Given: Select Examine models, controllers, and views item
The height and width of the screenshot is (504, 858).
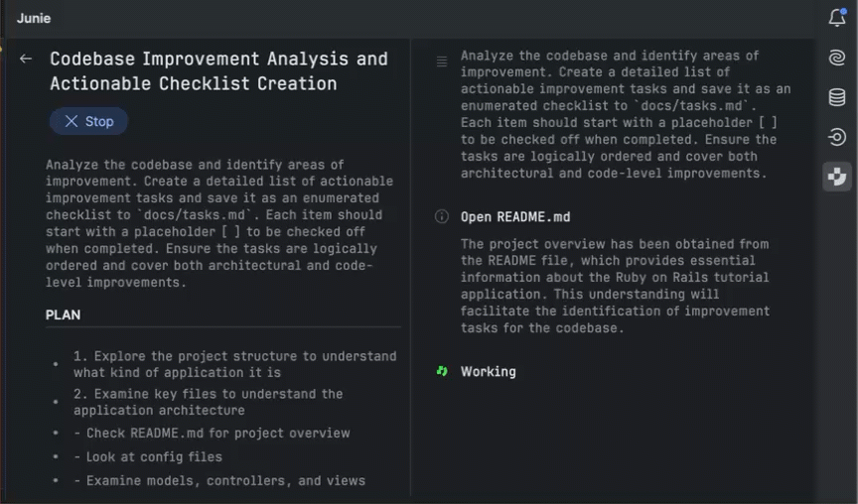Looking at the screenshot, I should click(x=219, y=481).
